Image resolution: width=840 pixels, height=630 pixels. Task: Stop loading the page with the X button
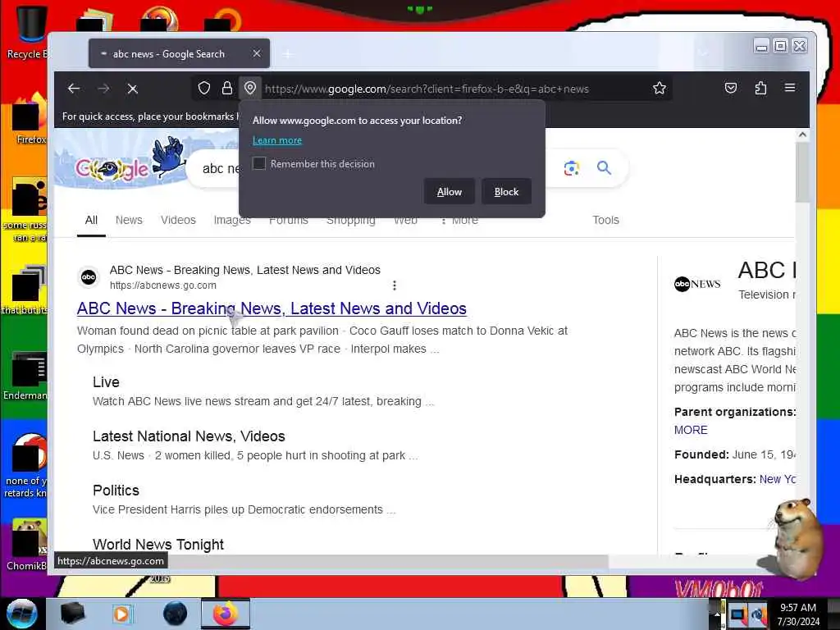[132, 89]
